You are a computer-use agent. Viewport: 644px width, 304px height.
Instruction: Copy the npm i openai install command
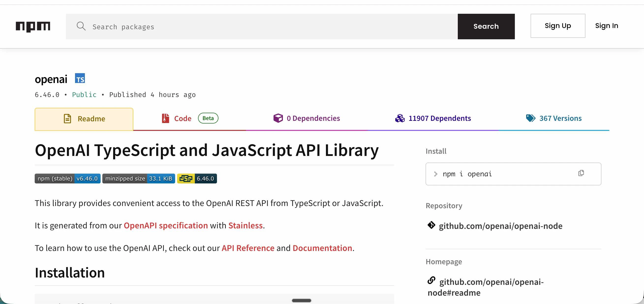pos(581,173)
